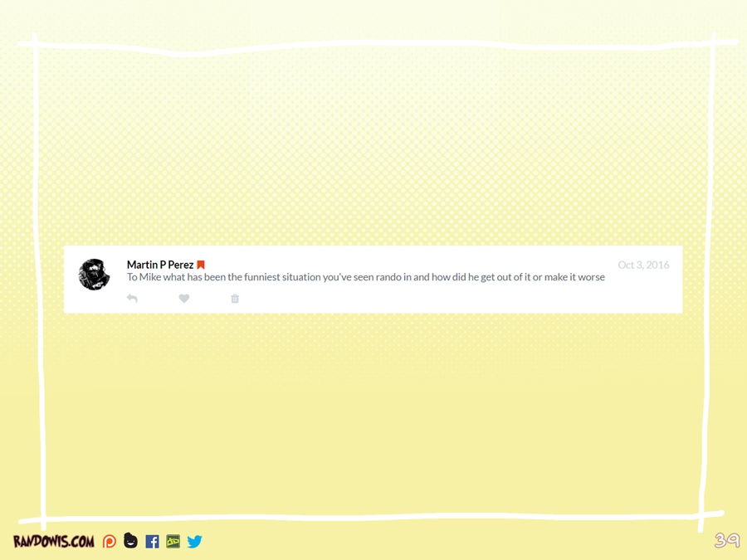Click the page number 39
Viewport: 747px width, 560px height.
point(726,540)
